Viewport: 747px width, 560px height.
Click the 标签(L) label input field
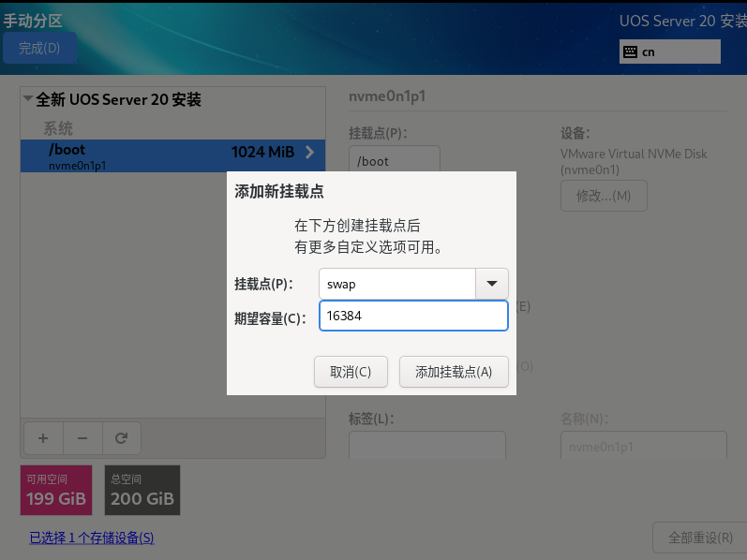pyautogui.click(x=427, y=445)
